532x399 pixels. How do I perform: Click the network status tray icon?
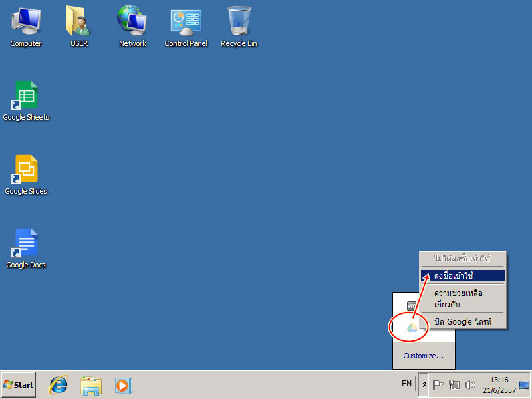(454, 385)
